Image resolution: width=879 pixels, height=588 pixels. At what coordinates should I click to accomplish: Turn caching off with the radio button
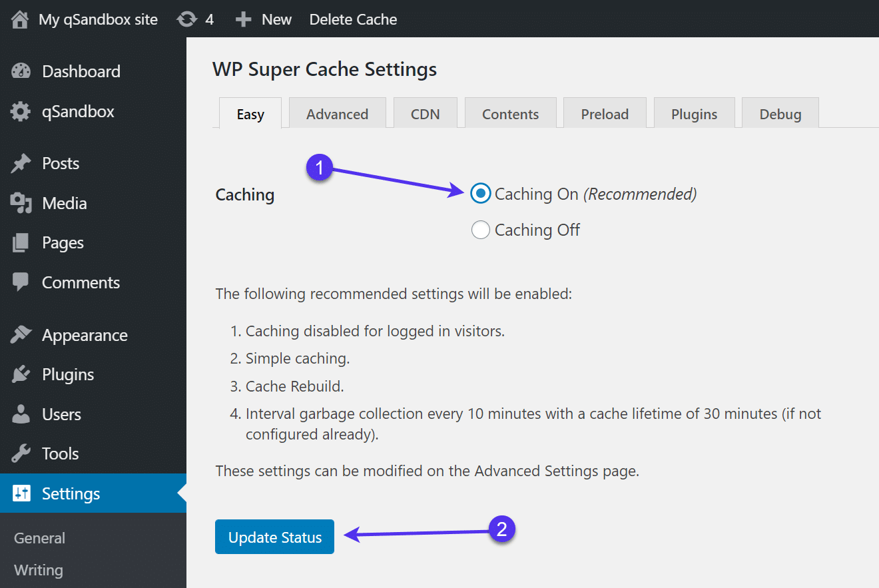tap(480, 230)
